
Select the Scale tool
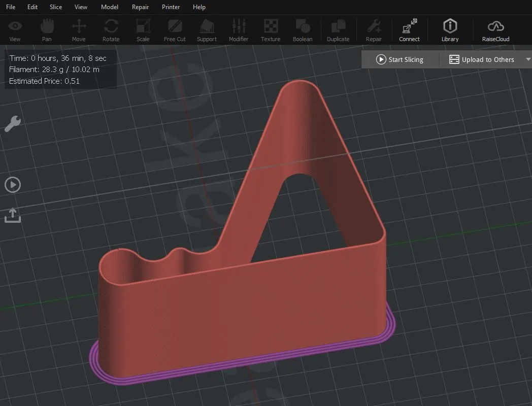pos(143,30)
